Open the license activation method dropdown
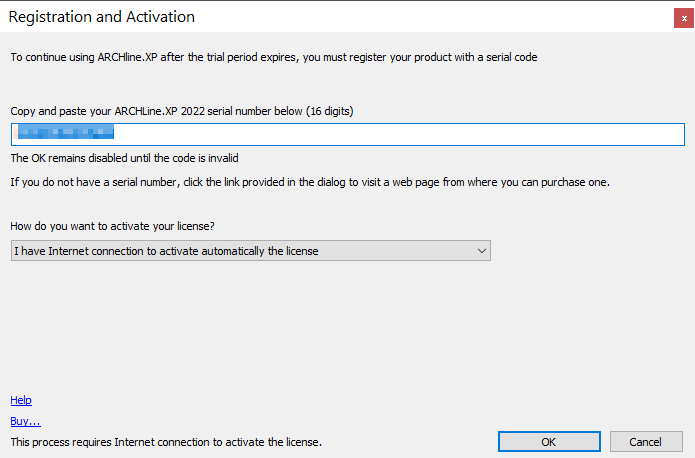Screen dimensions: 695x458 [250, 251]
